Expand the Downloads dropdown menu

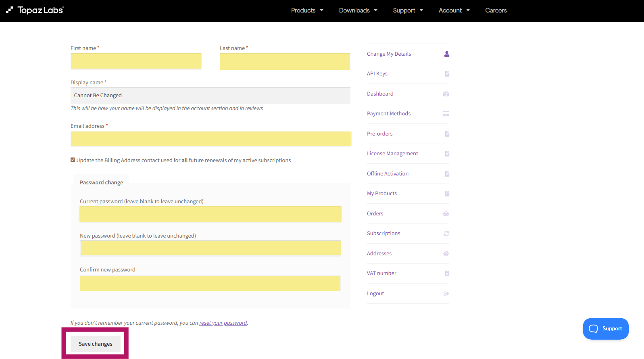[x=358, y=10]
